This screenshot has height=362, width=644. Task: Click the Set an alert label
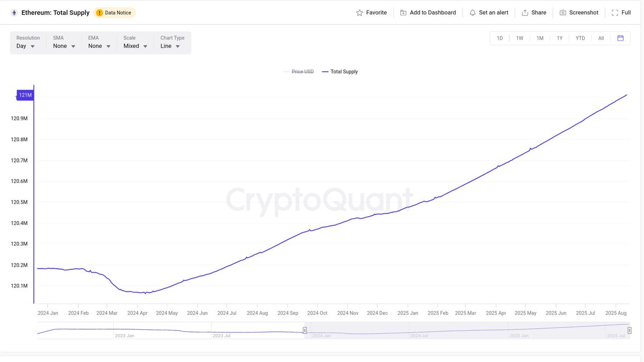493,12
